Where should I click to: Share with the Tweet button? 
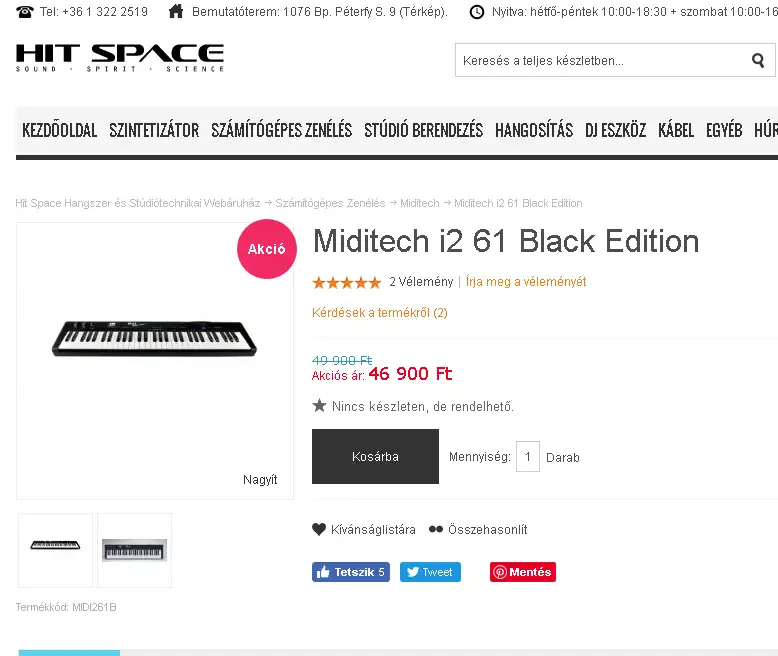coord(430,572)
